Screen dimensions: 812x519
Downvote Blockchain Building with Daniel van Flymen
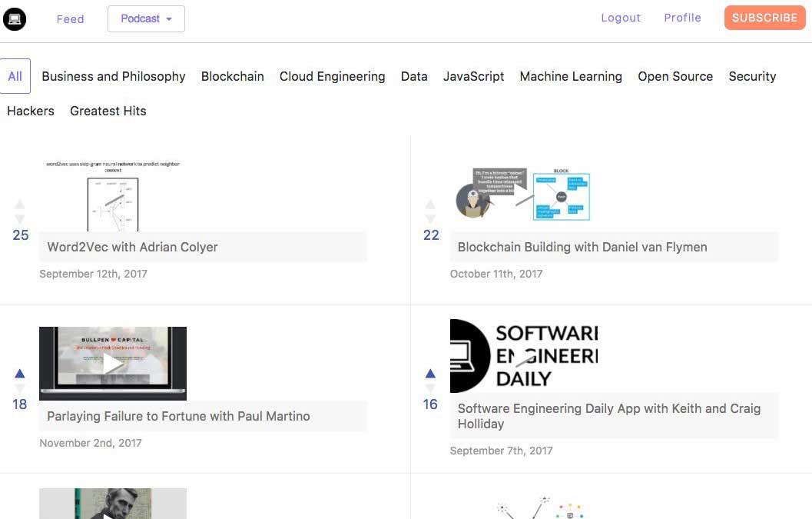point(430,219)
